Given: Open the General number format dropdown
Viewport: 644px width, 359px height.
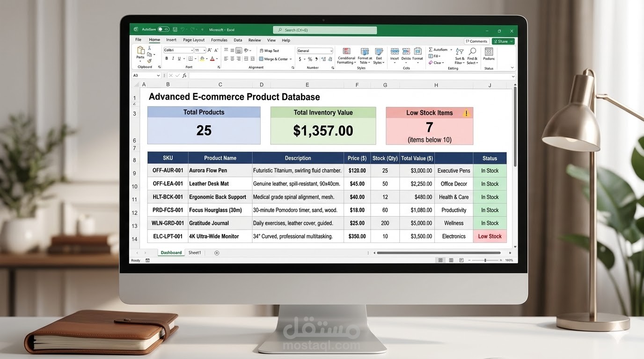Looking at the screenshot, I should click(x=331, y=51).
